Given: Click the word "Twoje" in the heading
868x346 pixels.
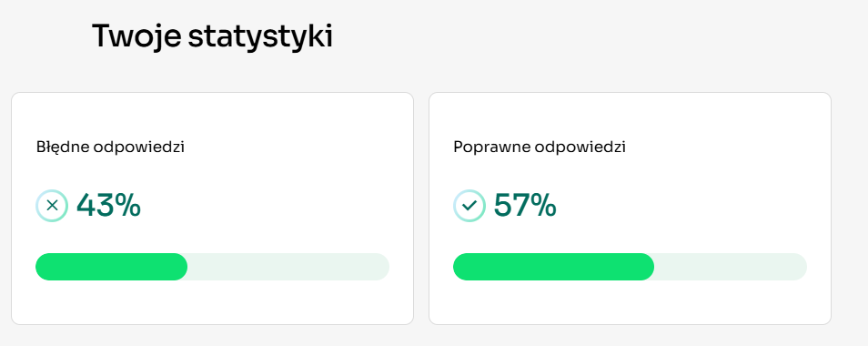Looking at the screenshot, I should click(x=136, y=36).
